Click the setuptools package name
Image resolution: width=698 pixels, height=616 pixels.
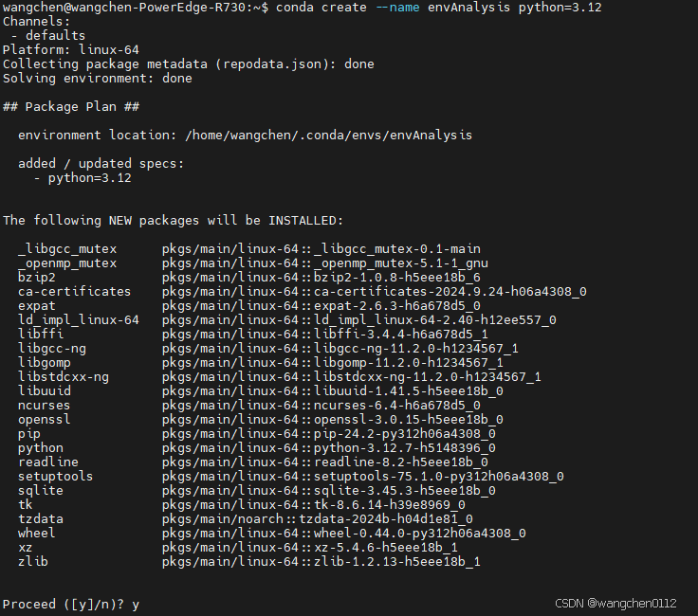pyautogui.click(x=55, y=477)
